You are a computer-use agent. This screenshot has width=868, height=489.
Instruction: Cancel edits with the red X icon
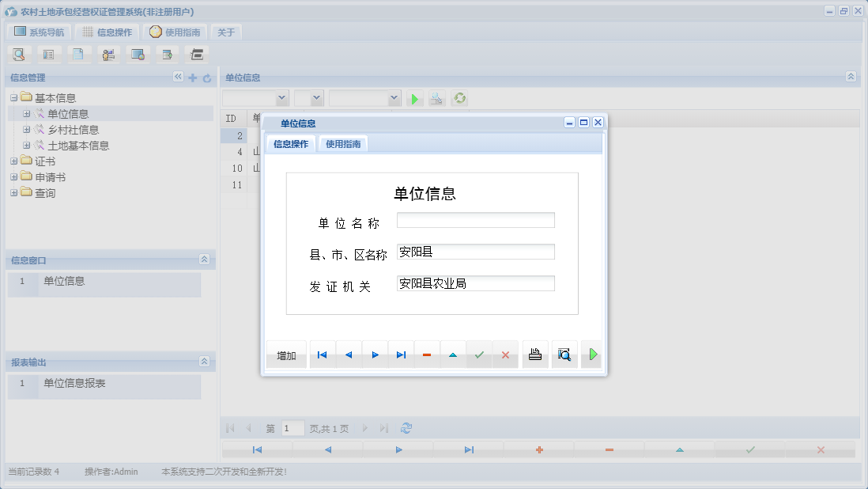(x=506, y=354)
